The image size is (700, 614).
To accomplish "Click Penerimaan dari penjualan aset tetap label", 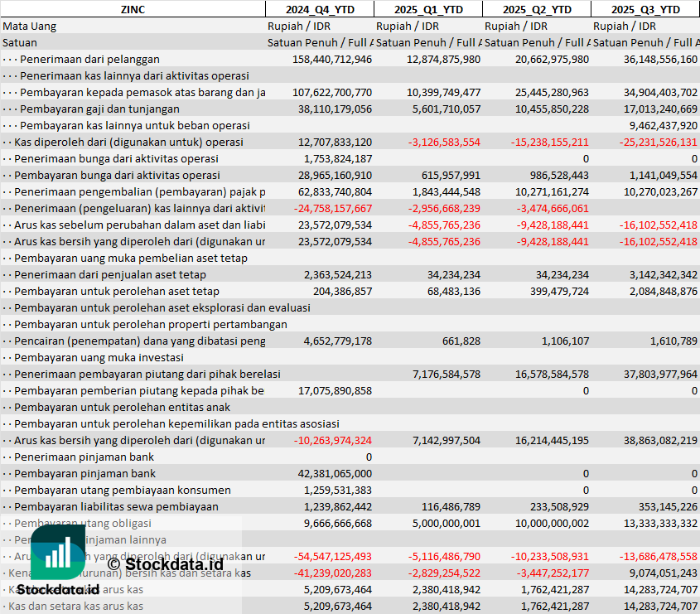I will click(110, 274).
